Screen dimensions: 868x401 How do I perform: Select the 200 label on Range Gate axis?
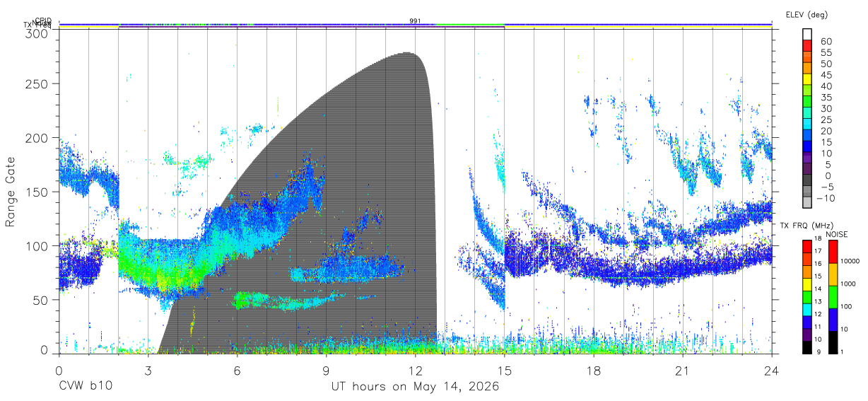point(37,138)
